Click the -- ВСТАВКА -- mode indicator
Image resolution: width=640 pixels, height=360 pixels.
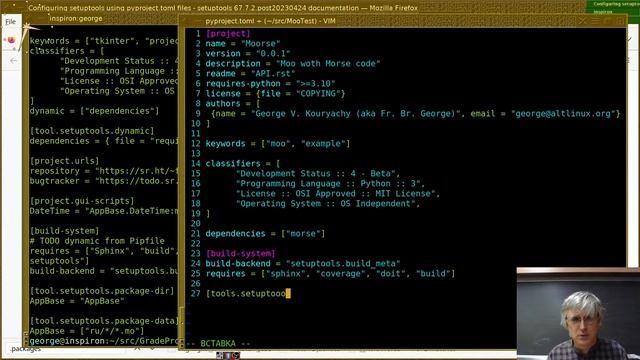pyautogui.click(x=218, y=343)
